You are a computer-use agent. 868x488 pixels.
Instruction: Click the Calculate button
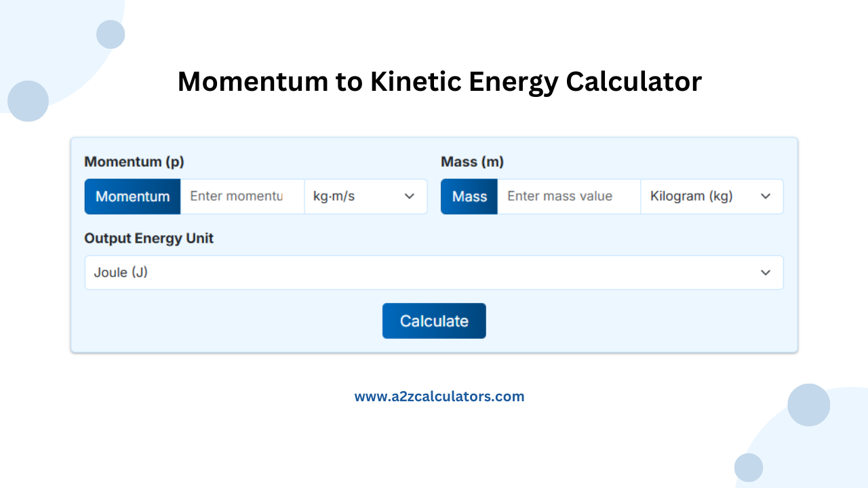(434, 321)
